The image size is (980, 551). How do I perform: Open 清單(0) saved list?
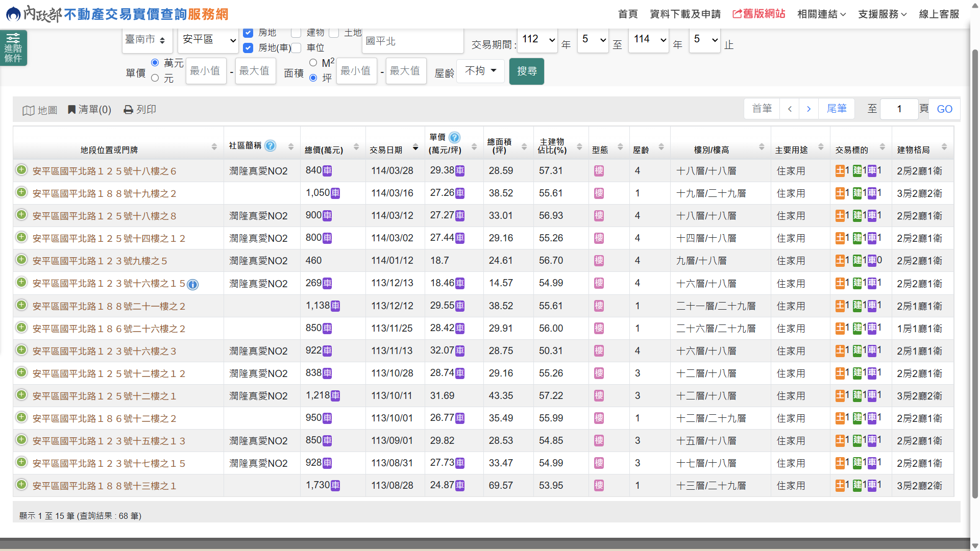point(89,110)
